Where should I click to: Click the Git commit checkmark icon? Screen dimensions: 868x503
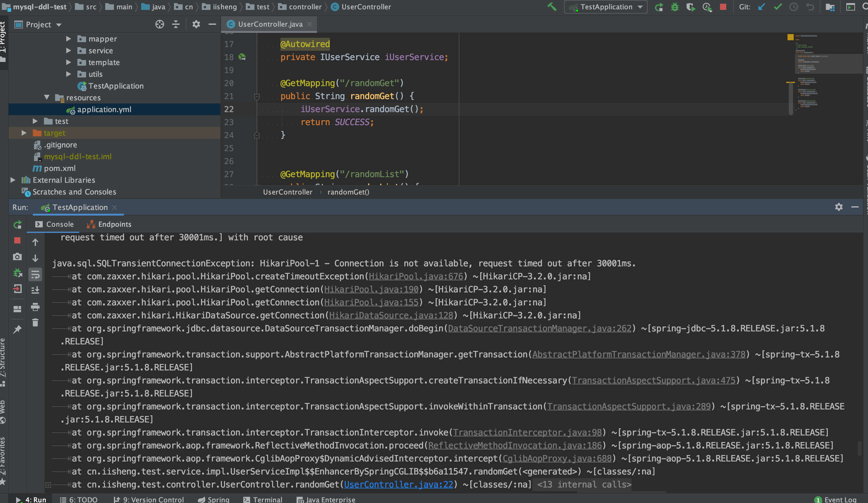point(777,7)
